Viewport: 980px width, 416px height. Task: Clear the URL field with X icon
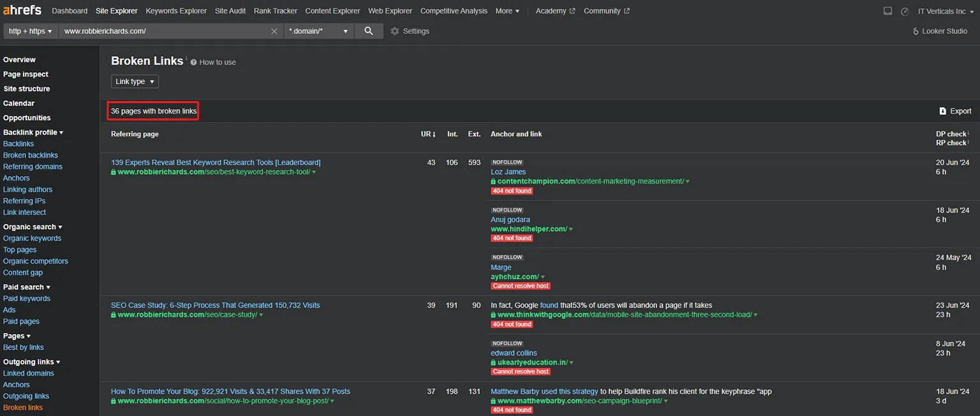(274, 31)
